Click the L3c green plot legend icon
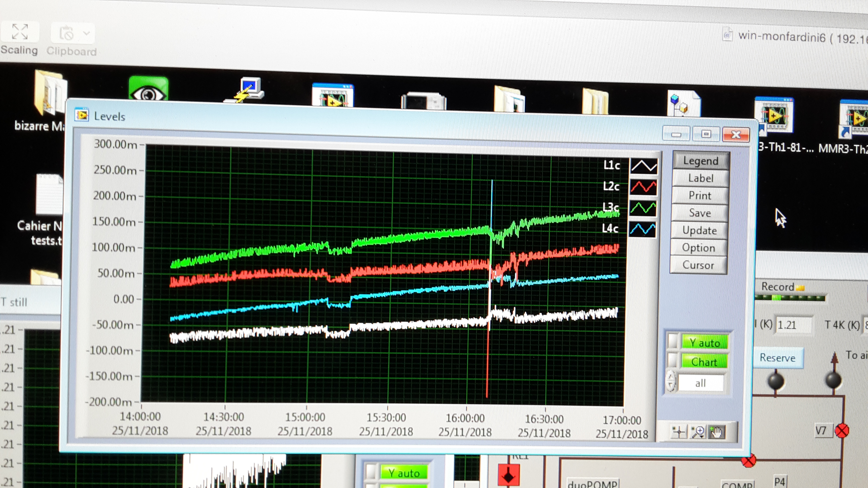 tap(643, 208)
